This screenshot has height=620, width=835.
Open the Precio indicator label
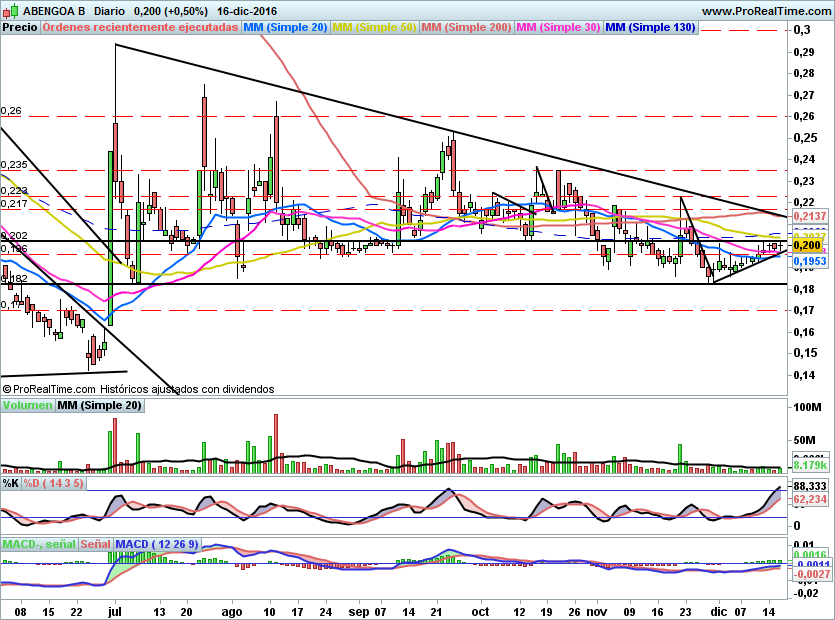pyautogui.click(x=20, y=27)
